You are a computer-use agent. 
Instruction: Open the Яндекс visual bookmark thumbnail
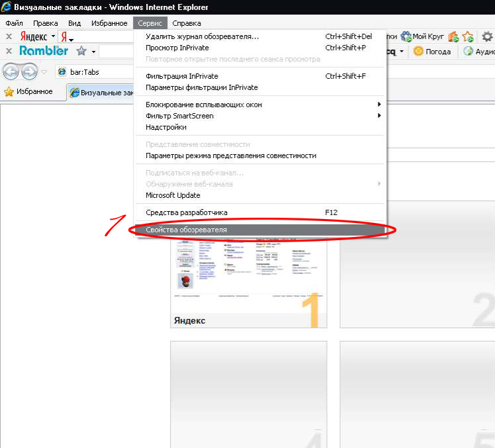(248, 282)
